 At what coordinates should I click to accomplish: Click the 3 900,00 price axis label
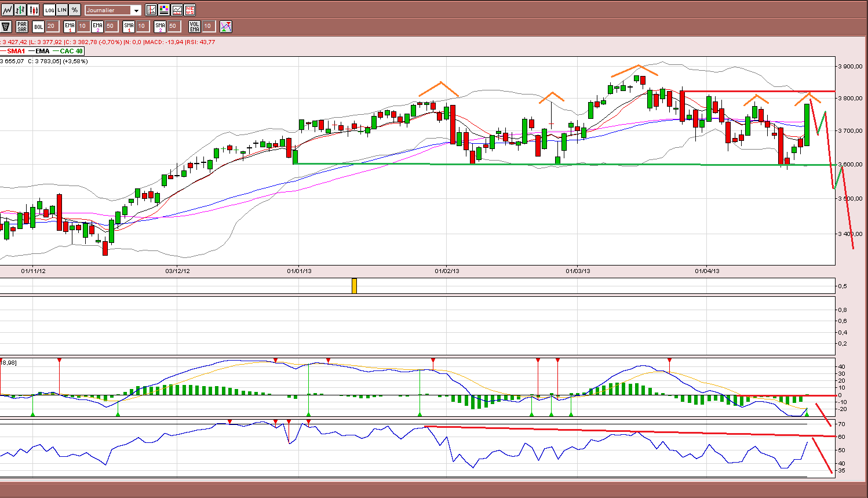click(851, 67)
